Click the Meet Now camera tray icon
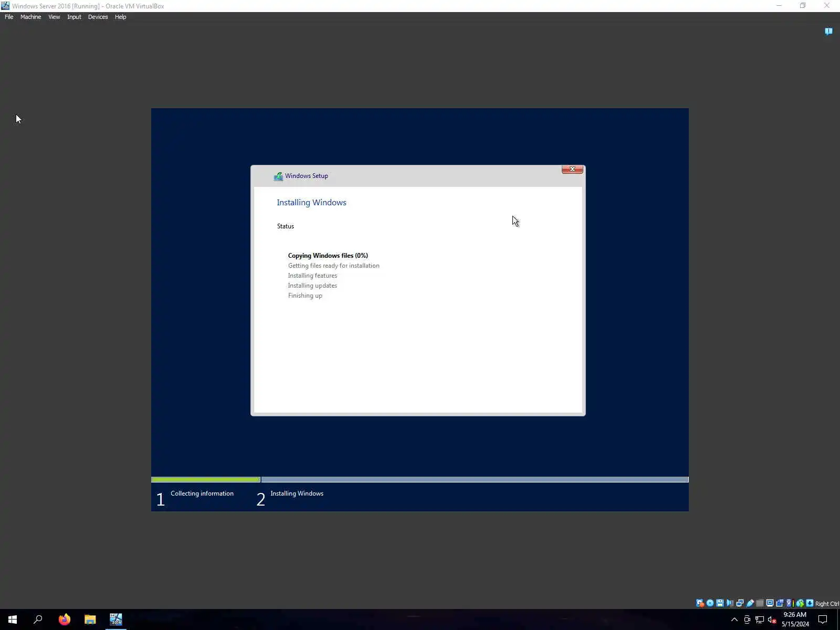This screenshot has width=840, height=630. pos(747,619)
